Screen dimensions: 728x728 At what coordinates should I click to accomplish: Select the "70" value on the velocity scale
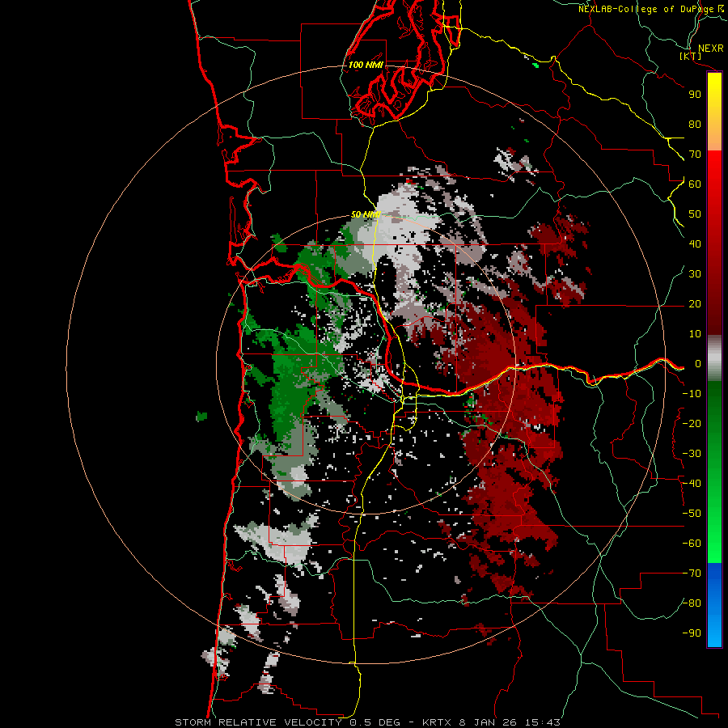pos(695,154)
